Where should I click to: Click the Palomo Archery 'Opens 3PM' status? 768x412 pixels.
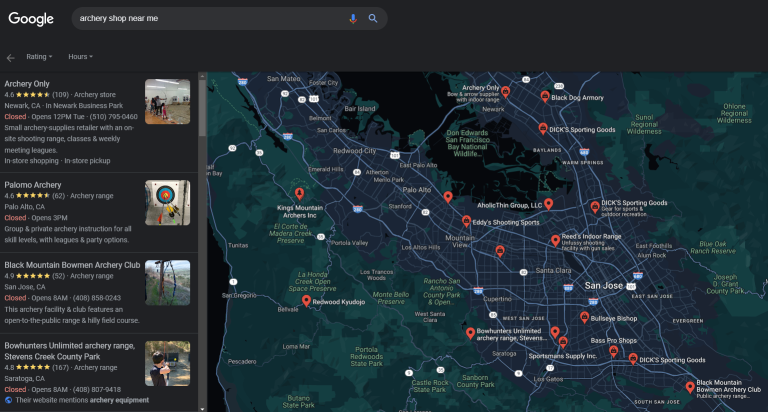(49, 218)
